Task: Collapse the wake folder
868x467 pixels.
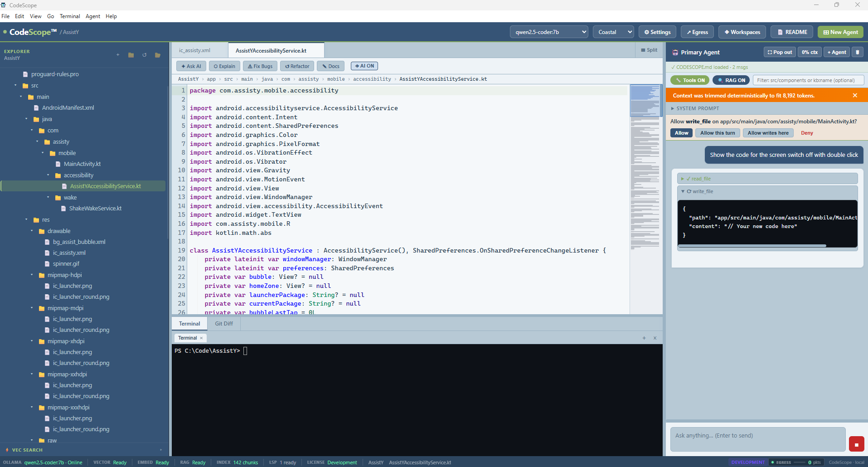Action: [48, 198]
